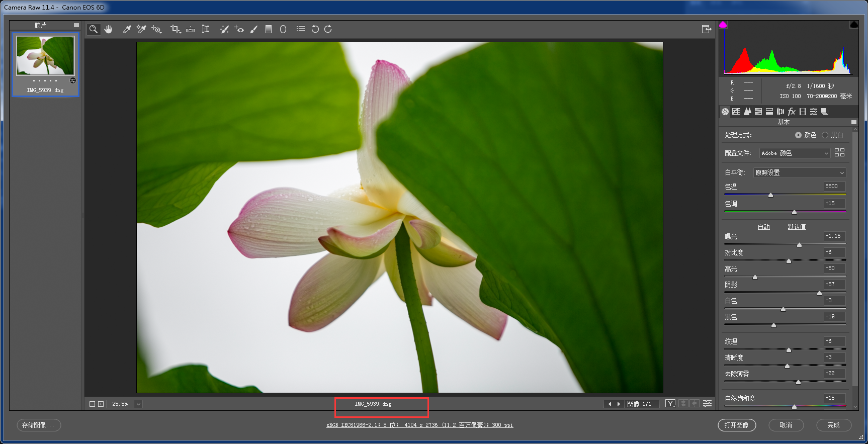Viewport: 868px width, 444px height.
Task: Choose the Straighten tool
Action: pos(190,29)
